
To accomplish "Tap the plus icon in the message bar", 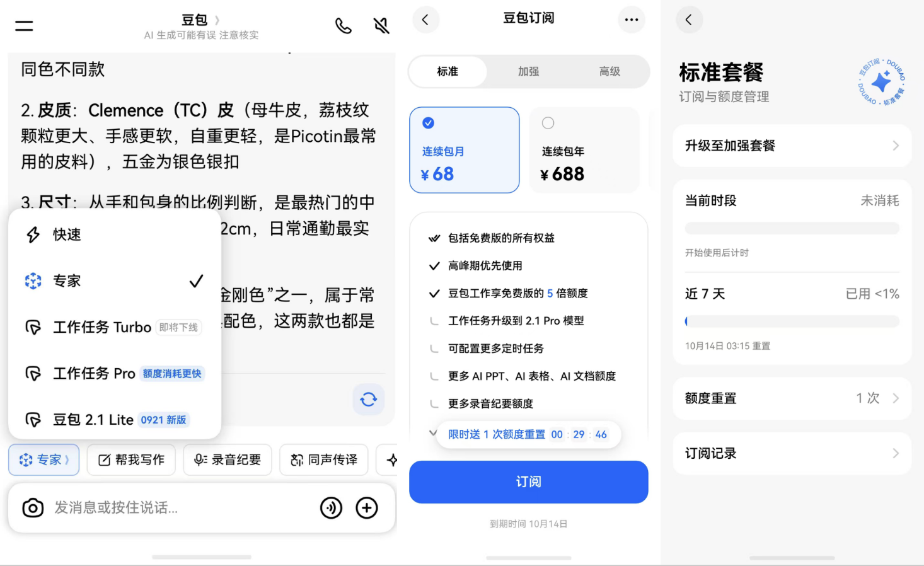I will coord(367,507).
